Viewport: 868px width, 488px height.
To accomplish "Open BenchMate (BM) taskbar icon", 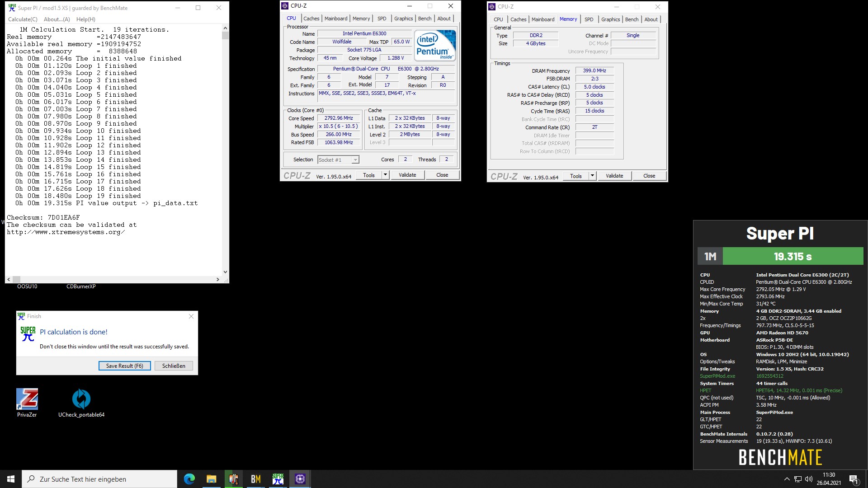I will pos(255,479).
